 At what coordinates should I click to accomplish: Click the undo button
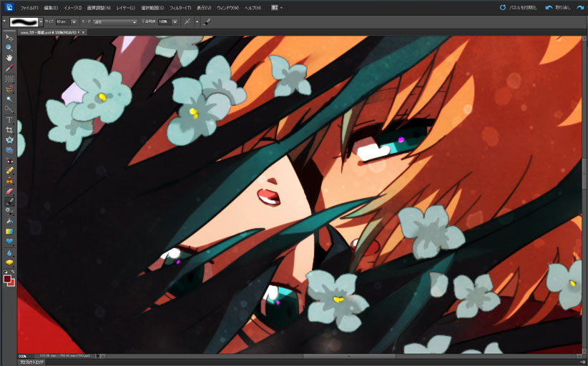pyautogui.click(x=558, y=7)
